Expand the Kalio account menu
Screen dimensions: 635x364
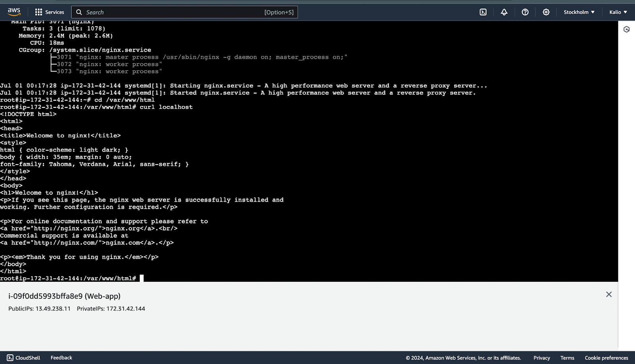pyautogui.click(x=618, y=12)
